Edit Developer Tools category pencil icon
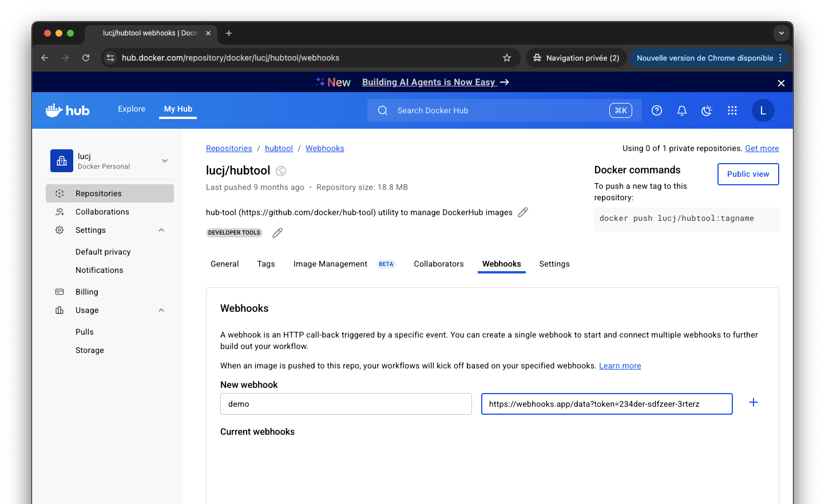Screen dimensions: 825x504 [277, 233]
